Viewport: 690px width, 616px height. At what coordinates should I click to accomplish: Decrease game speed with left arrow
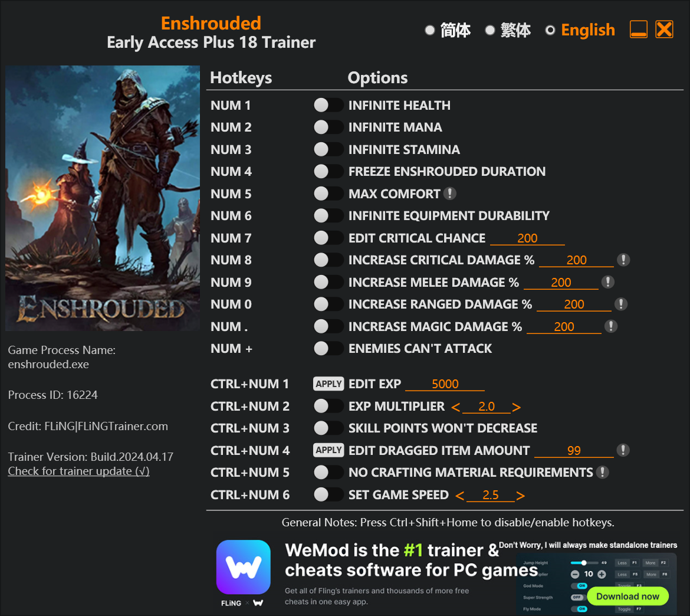click(x=460, y=496)
